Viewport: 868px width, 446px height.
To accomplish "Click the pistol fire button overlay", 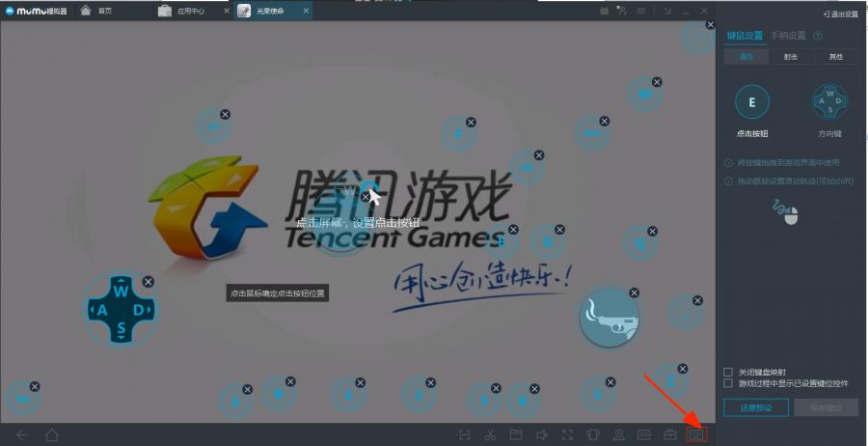I will point(610,318).
